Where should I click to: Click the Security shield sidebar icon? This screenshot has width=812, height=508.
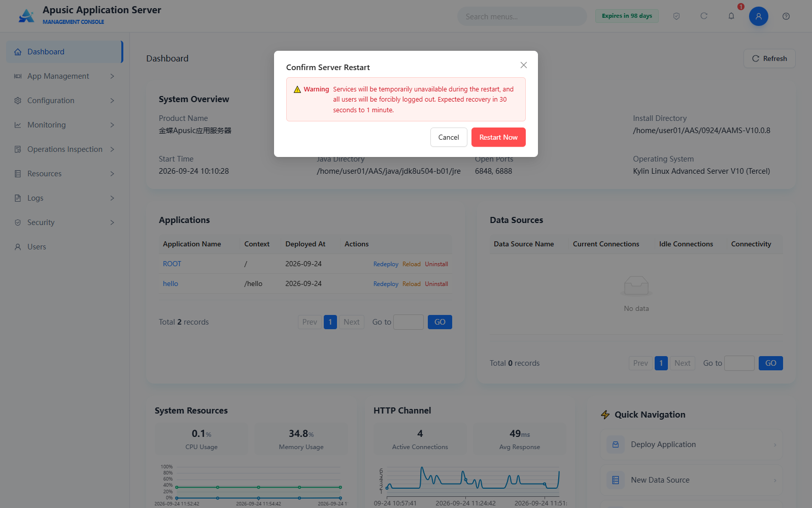[18, 223]
